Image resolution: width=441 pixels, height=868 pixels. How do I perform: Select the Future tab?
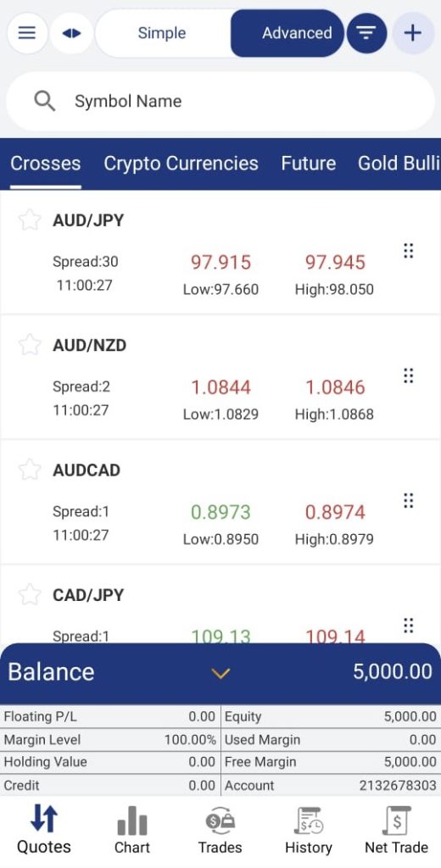308,164
